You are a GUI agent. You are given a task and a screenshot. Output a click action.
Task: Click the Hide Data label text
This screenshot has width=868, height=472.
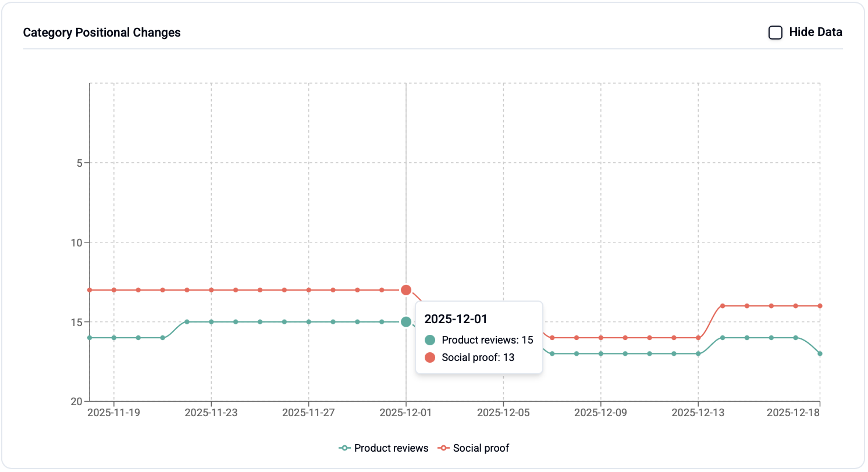(x=815, y=33)
